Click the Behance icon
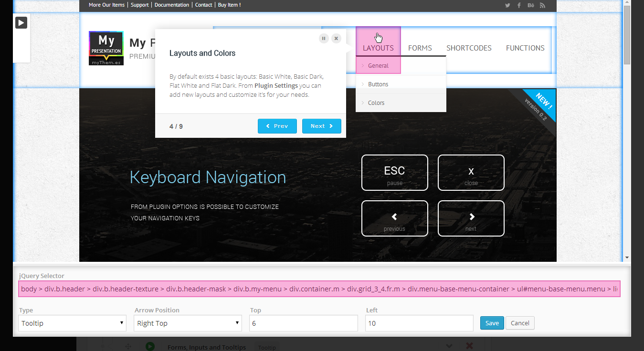Viewport: 644px width, 351px height. pyautogui.click(x=531, y=5)
